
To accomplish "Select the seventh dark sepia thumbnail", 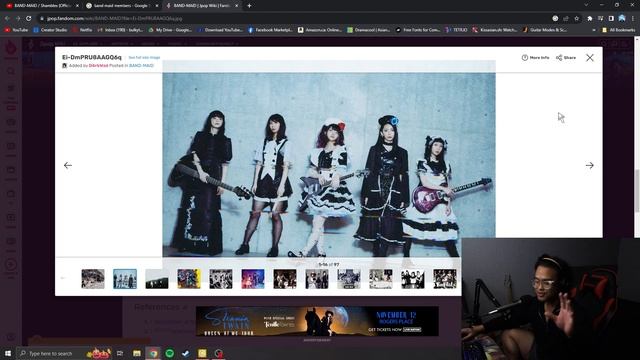I will click(285, 279).
